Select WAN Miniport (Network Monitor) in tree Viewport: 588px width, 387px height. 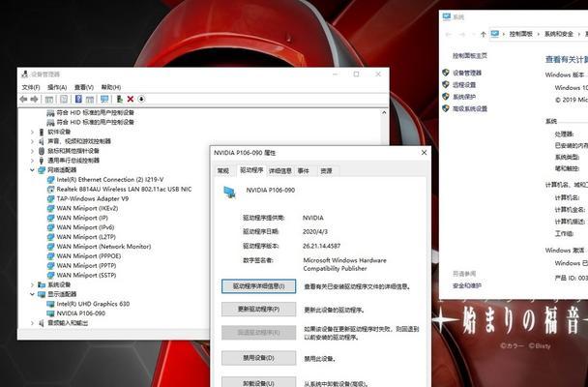click(103, 247)
